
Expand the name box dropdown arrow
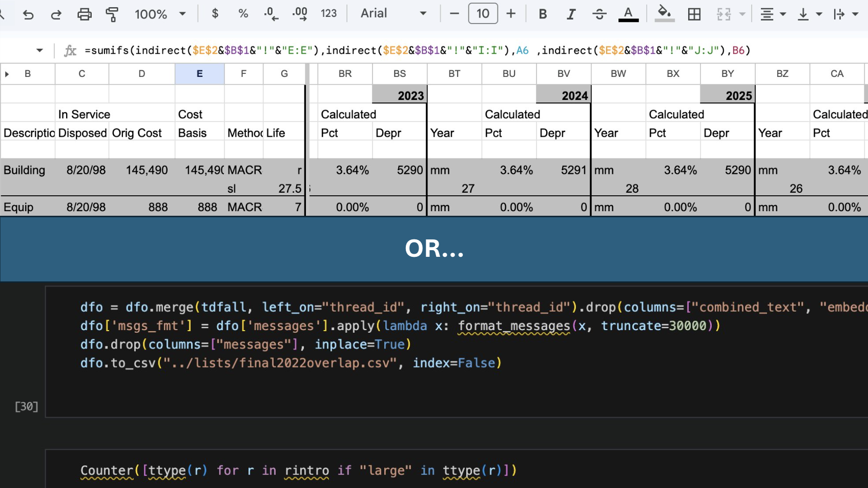pyautogui.click(x=39, y=50)
